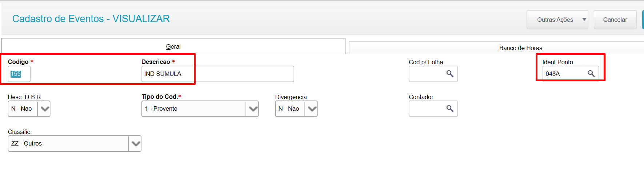Open the Banco de Horas tab
Viewport: 644px width, 176px height.
pyautogui.click(x=520, y=48)
